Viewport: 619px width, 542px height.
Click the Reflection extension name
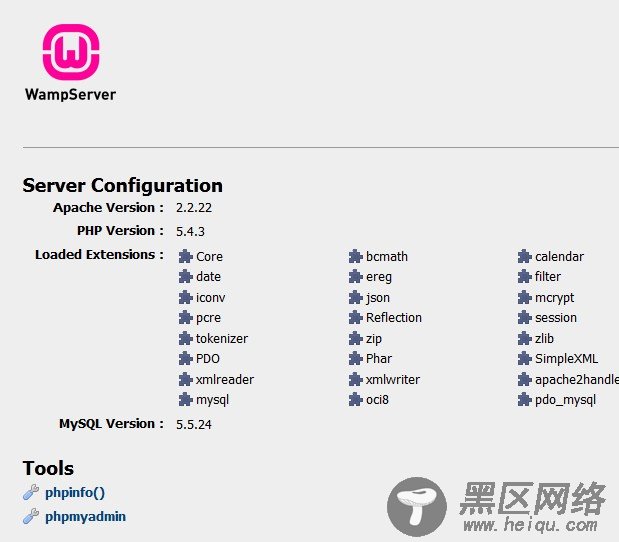[394, 318]
